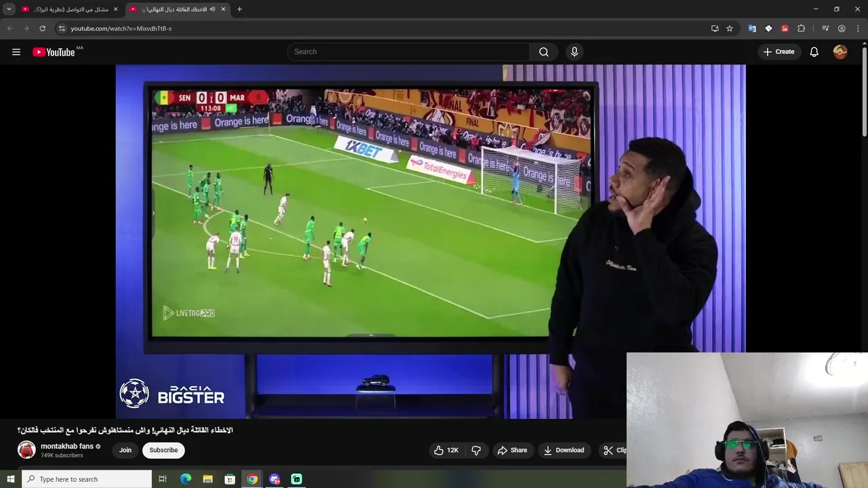Viewport: 868px width, 488px height.
Task: Open the YouTube guide hamburger menu
Action: point(16,52)
